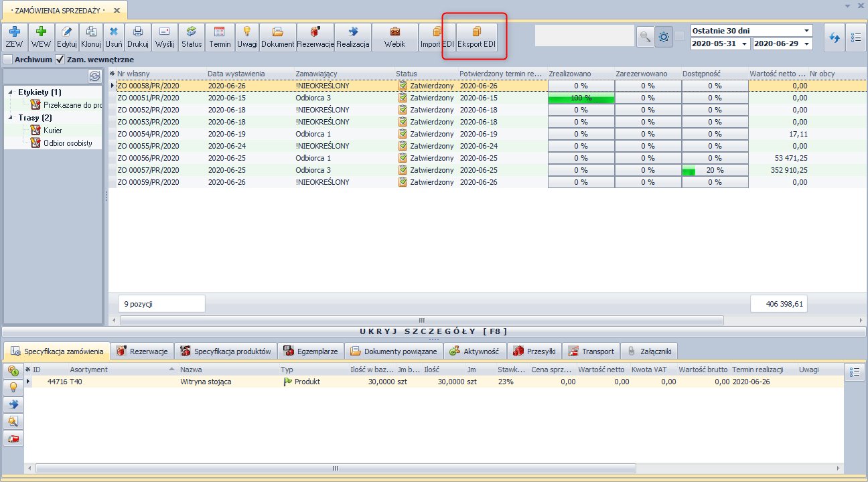This screenshot has height=482, width=868.
Task: Open the Egzemplarze tab
Action: coord(311,351)
